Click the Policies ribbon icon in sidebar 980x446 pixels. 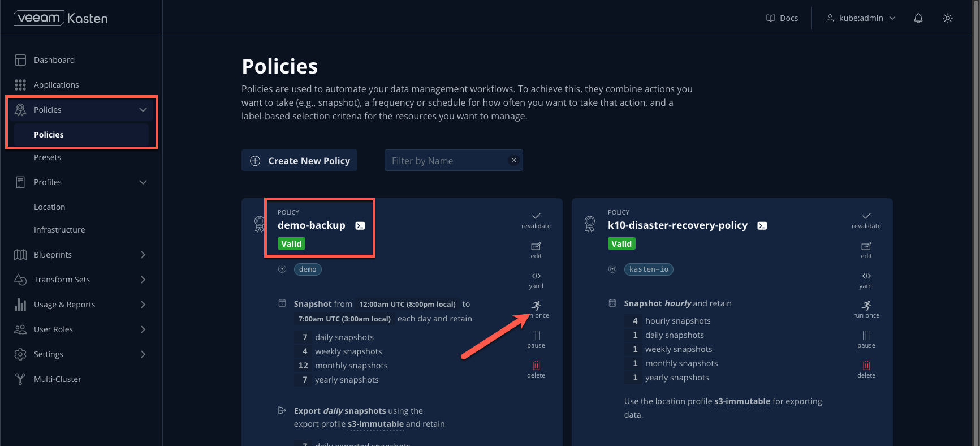click(x=20, y=110)
